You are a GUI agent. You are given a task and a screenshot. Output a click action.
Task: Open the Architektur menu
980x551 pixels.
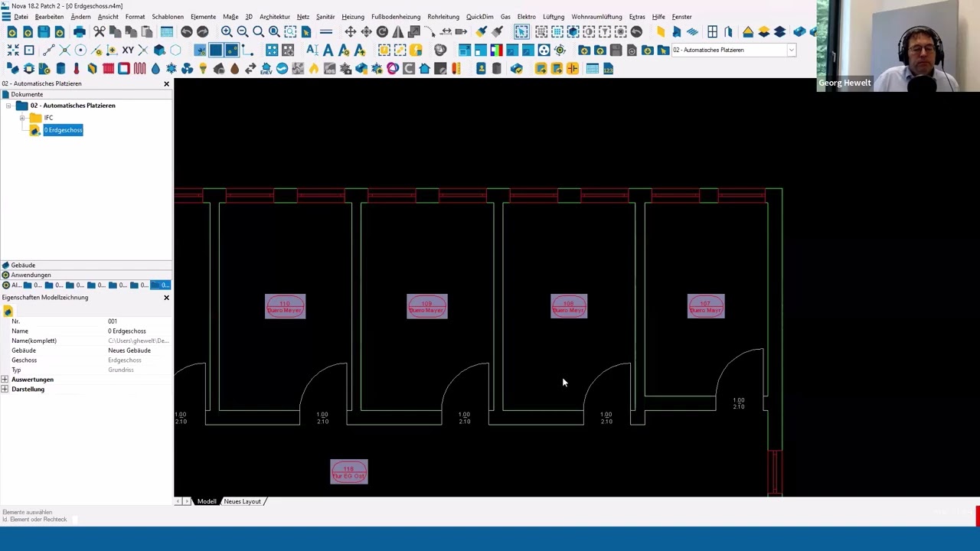(x=274, y=16)
